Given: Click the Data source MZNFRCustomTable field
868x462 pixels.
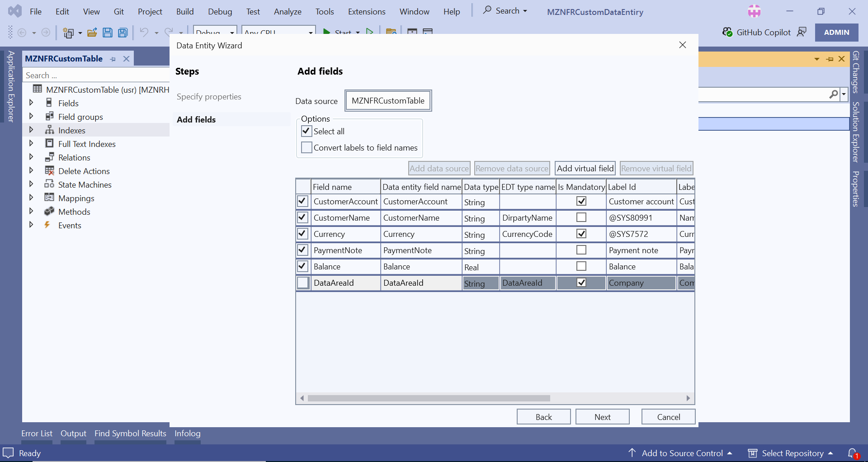Looking at the screenshot, I should click(x=388, y=100).
